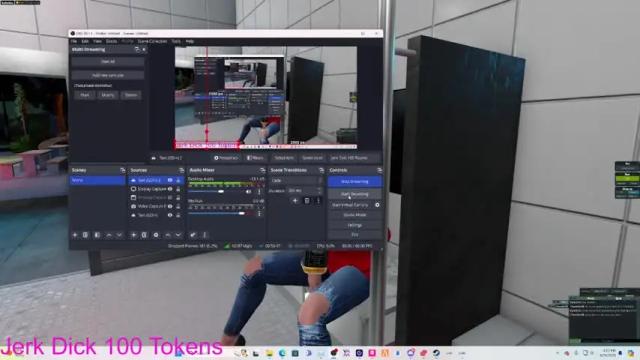Viewport: 640px width, 360px height.
Task: Click Stop Streaming button
Action: (355, 181)
